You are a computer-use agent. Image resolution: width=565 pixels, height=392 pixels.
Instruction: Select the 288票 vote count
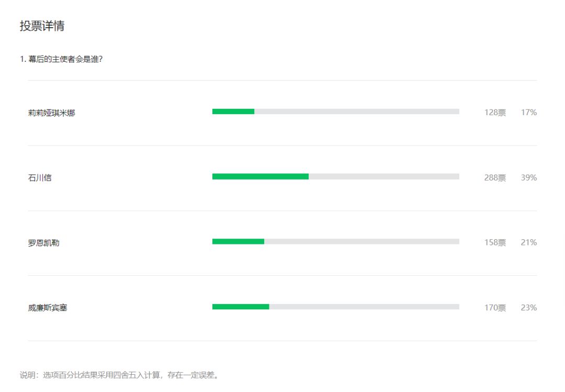click(x=495, y=177)
